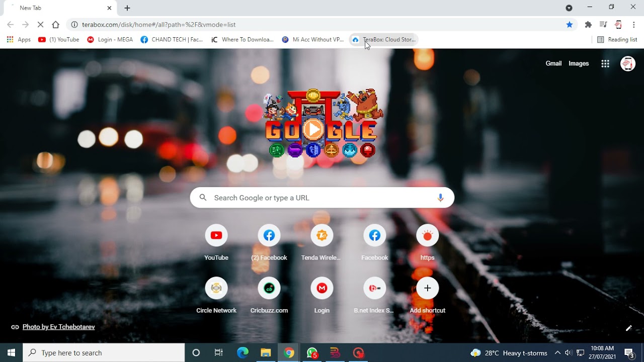The height and width of the screenshot is (362, 644).
Task: Open Gmail link
Action: [553, 63]
